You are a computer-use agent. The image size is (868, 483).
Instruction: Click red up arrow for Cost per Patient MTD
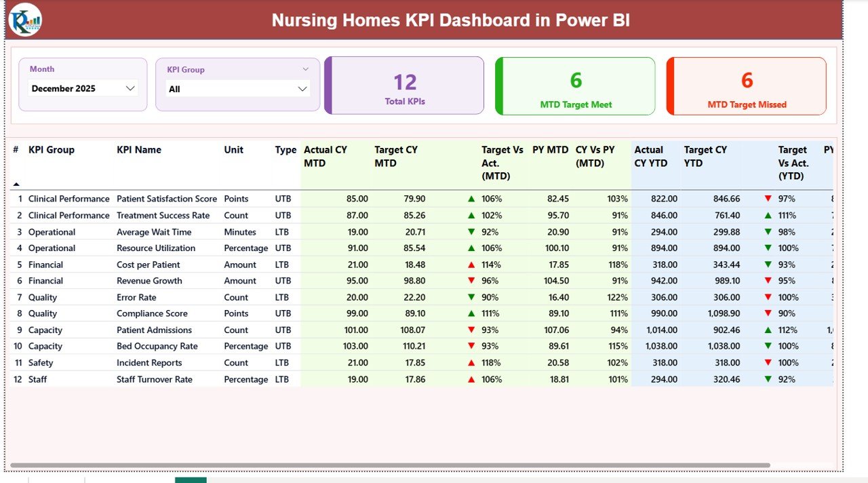pos(471,265)
